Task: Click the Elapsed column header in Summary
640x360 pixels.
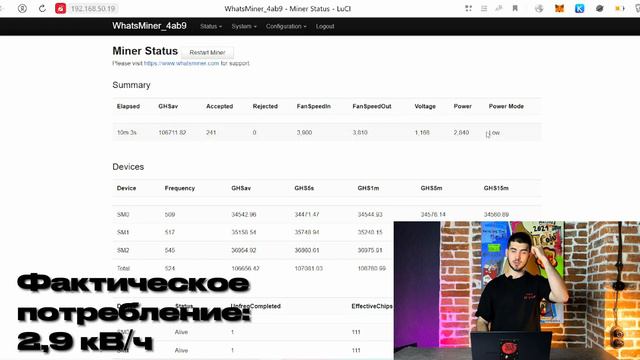Action: [x=128, y=106]
